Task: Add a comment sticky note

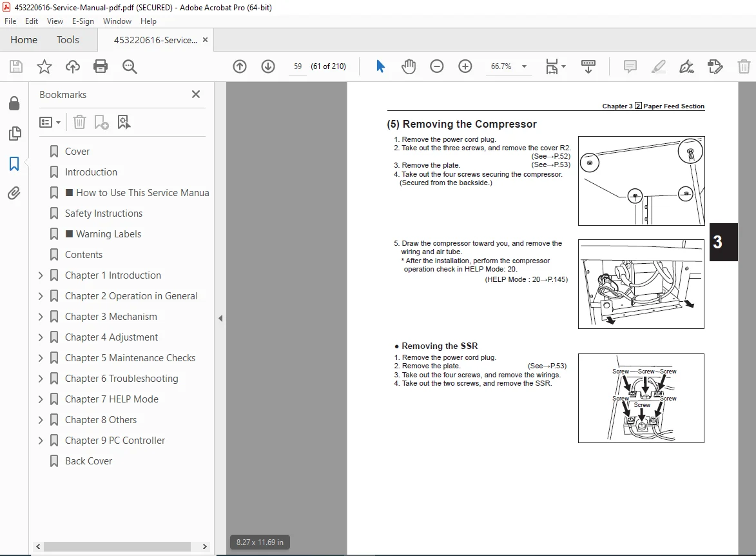Action: click(630, 66)
